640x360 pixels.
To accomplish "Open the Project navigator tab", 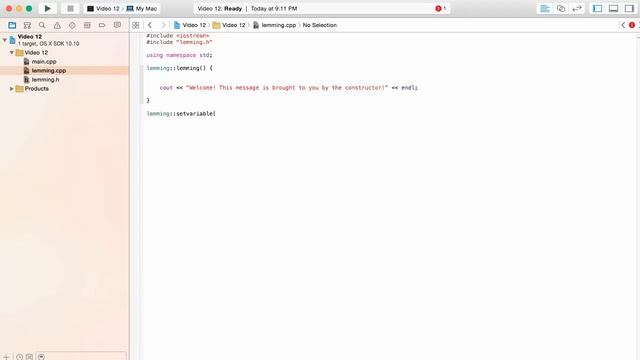I will tap(12, 25).
